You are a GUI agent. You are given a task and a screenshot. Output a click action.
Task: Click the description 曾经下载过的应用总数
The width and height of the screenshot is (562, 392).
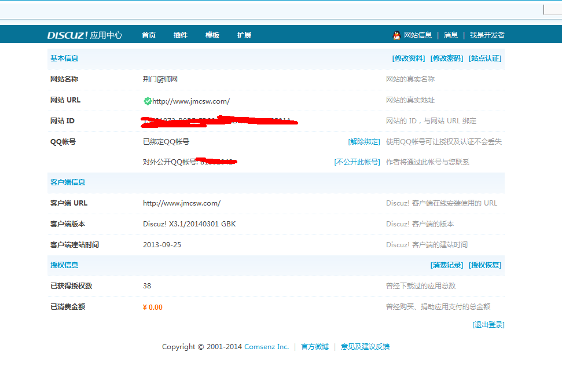[x=421, y=286]
